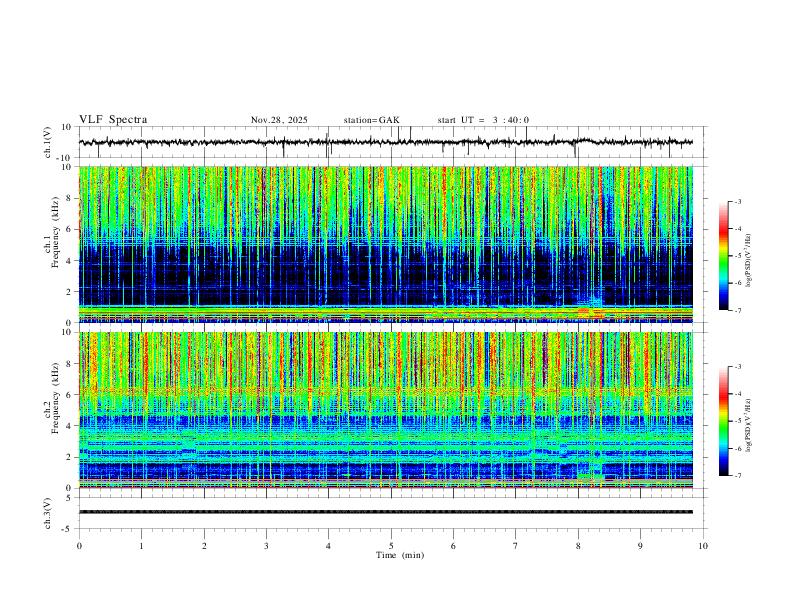This screenshot has height=612, width=792.
Task: Click the 'Time (min)' axis label
Action: (400, 555)
